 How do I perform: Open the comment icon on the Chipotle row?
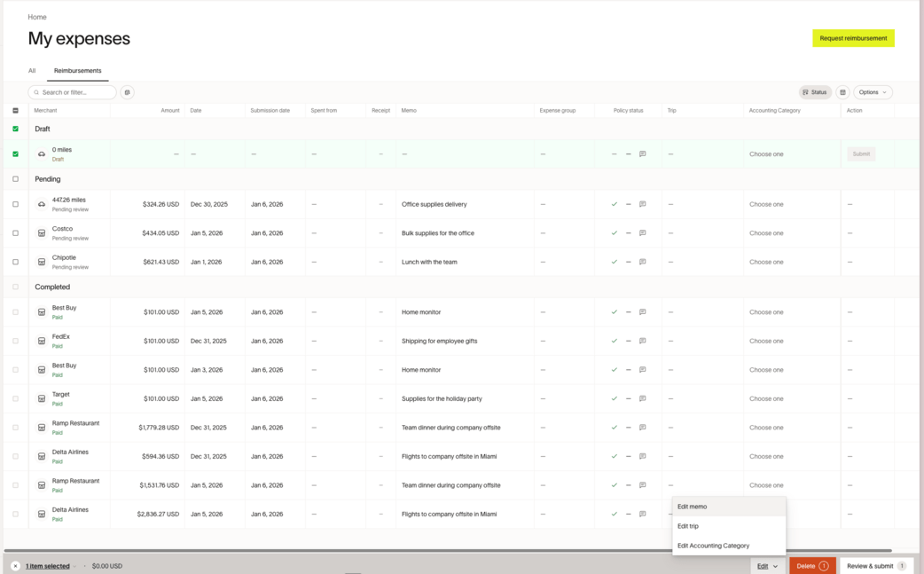click(x=643, y=262)
